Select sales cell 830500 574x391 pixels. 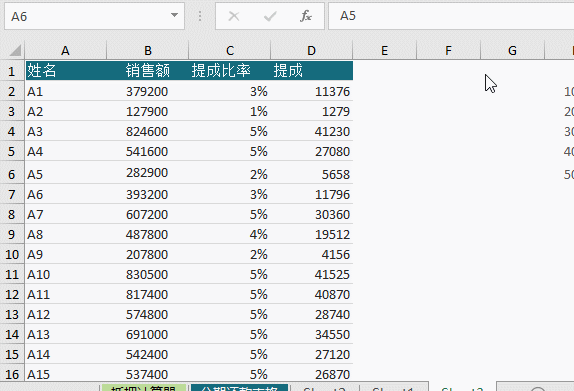point(148,274)
